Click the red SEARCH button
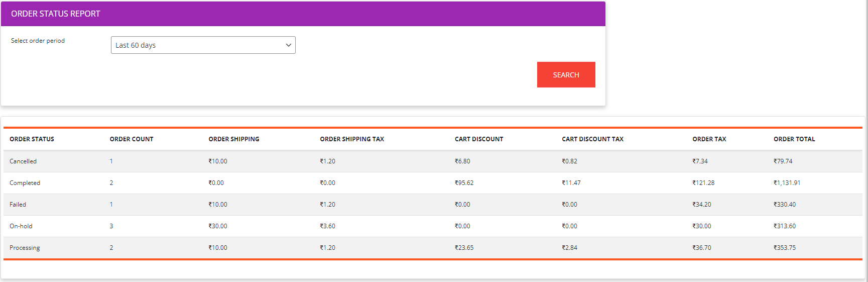The width and height of the screenshot is (868, 282). point(566,75)
